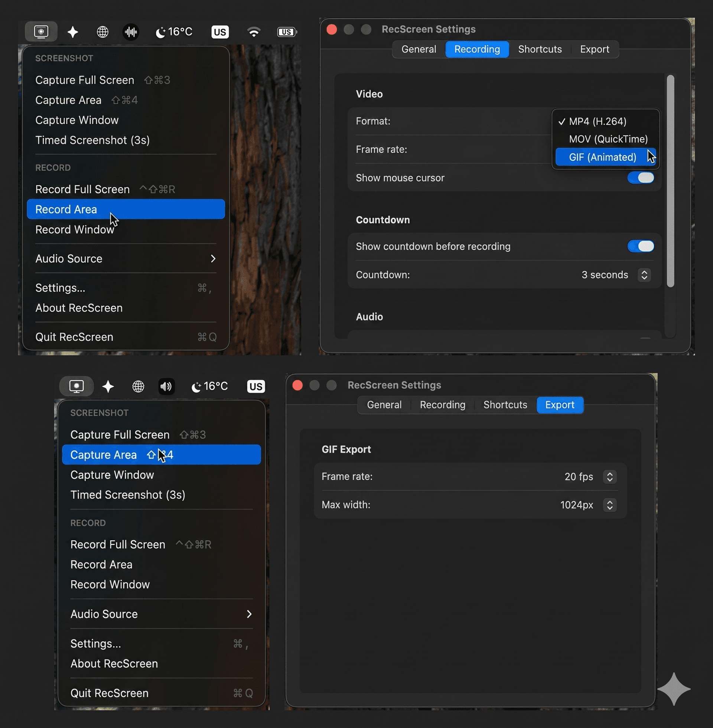Image resolution: width=713 pixels, height=728 pixels.
Task: Choose MOV (QuickTime) format option
Action: click(606, 139)
